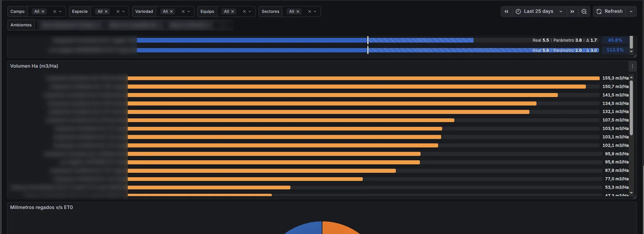Screen dimensions: 644x234
Task: Remove the All chip from Campo filter
Action: [43, 12]
